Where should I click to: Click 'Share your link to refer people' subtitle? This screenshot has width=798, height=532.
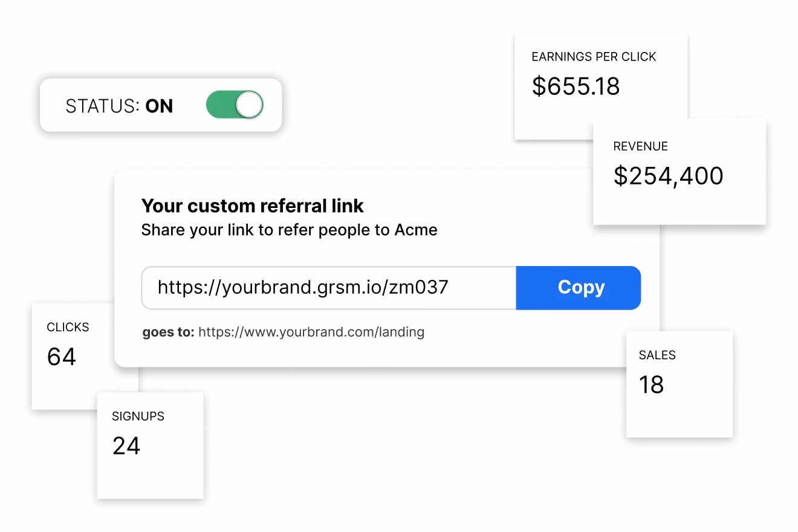[289, 230]
